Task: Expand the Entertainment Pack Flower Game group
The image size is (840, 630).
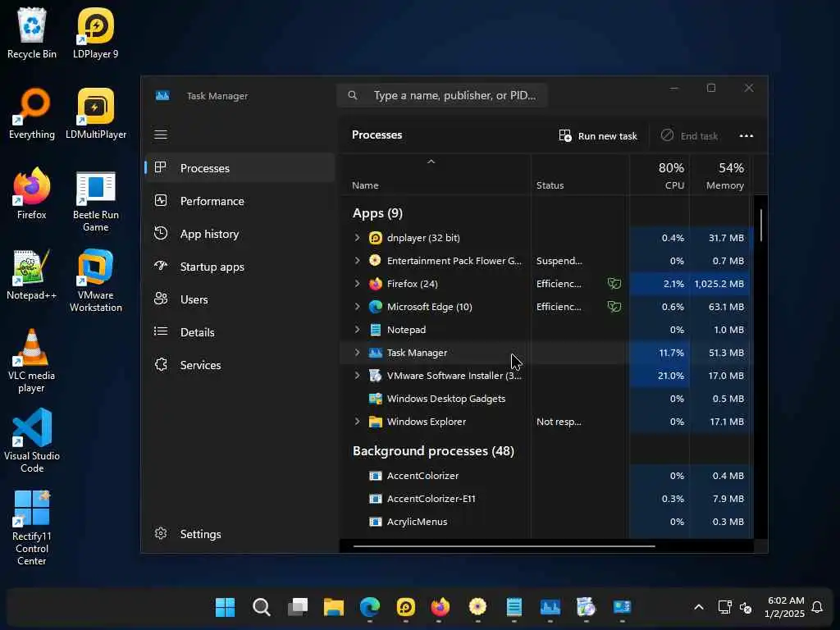Action: pos(358,260)
